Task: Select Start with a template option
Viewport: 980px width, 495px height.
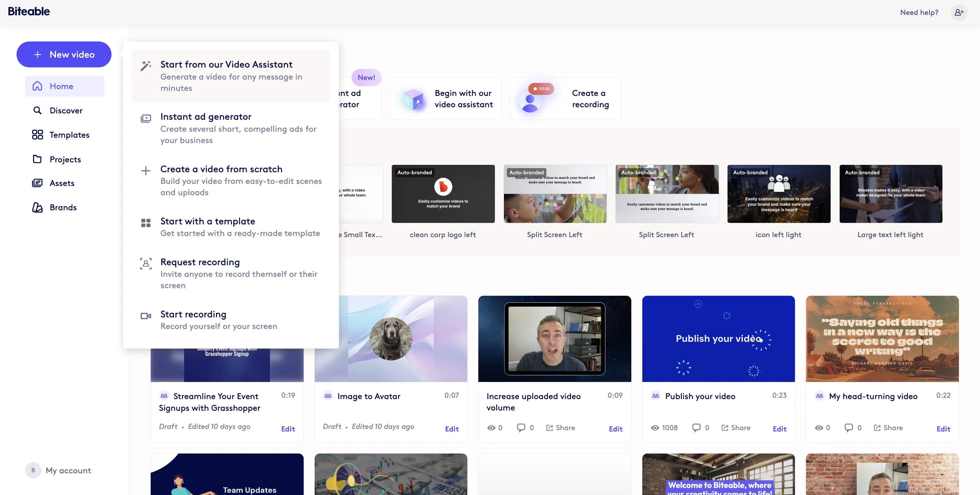Action: [208, 221]
